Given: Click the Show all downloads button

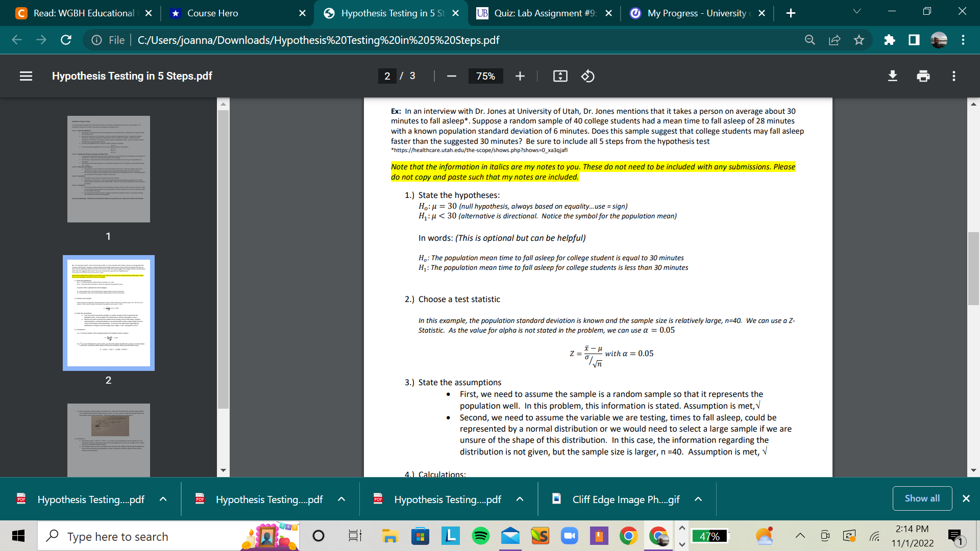Looking at the screenshot, I should (922, 498).
